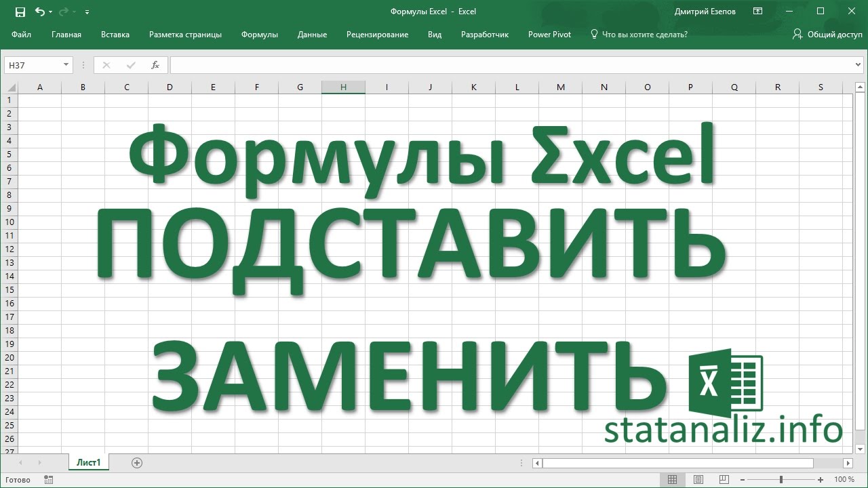Viewport: 868px width, 488px height.
Task: Click the Готово status text
Action: [x=18, y=480]
